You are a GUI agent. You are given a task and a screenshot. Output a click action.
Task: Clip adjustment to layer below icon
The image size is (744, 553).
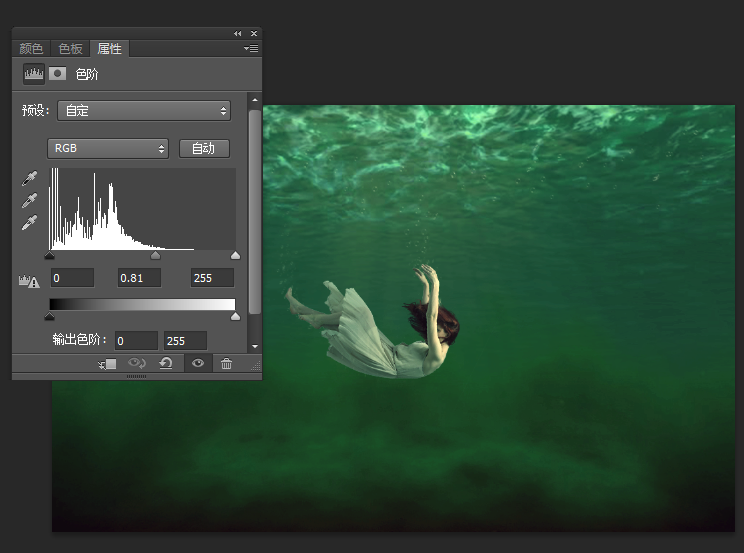[x=107, y=364]
